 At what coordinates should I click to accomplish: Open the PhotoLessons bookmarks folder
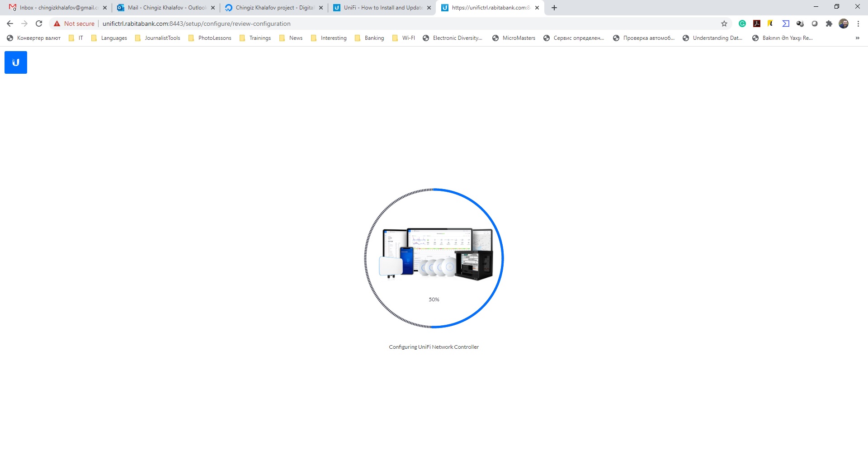pos(210,38)
